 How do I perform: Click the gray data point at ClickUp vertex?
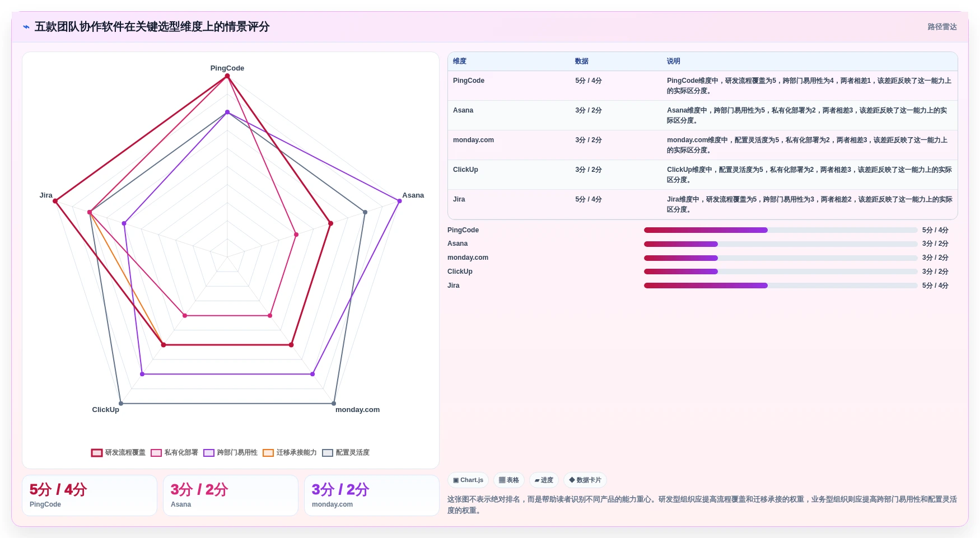click(121, 403)
